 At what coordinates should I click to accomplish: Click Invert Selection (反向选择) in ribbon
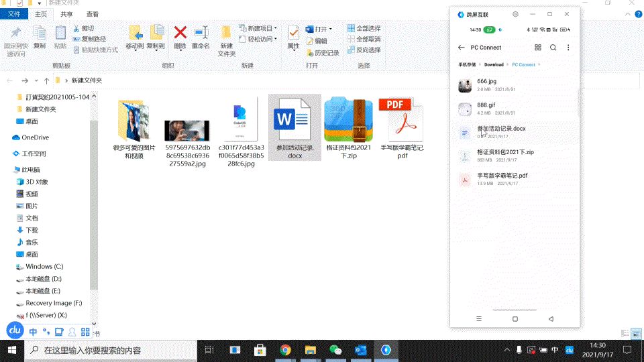(x=364, y=50)
